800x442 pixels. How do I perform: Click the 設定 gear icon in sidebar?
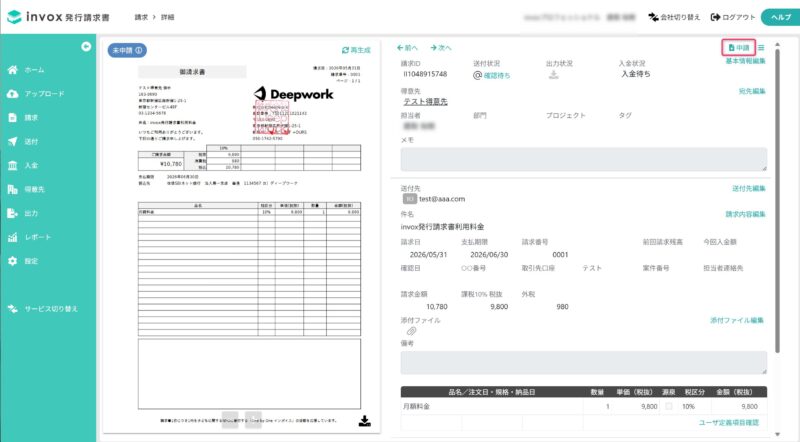(13, 261)
